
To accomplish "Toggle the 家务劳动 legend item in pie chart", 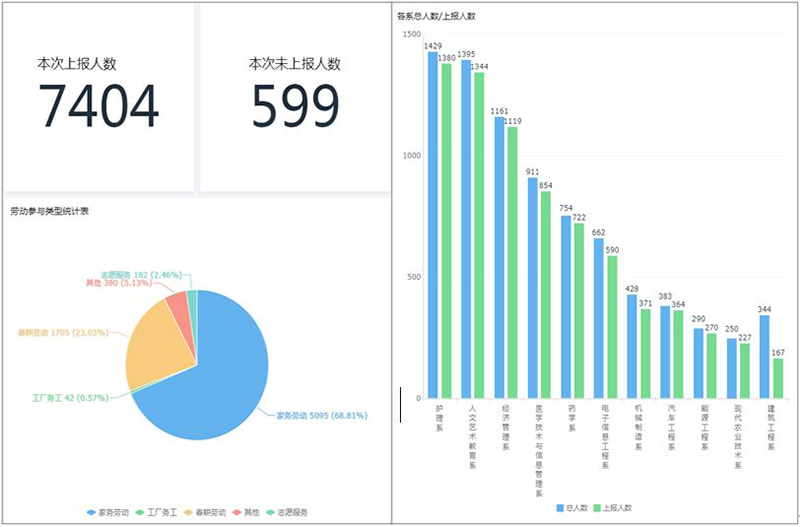I will [112, 512].
